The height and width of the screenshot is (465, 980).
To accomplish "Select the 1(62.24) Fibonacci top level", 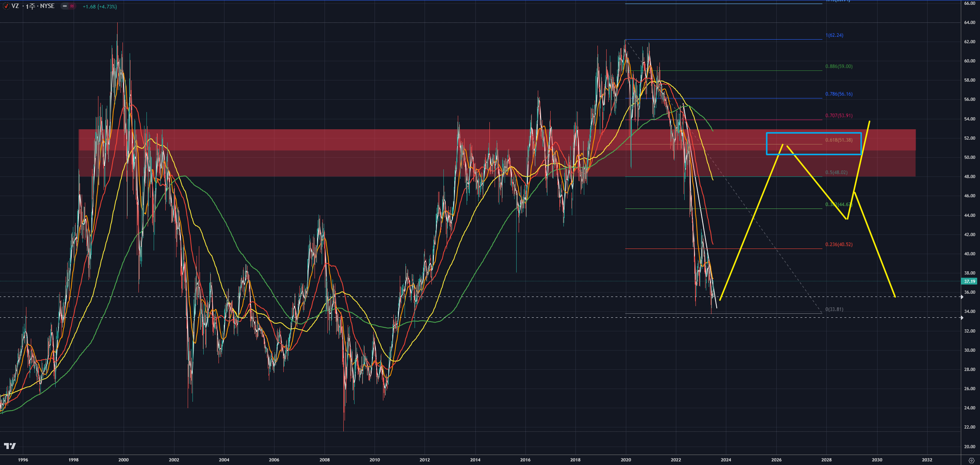I will coord(834,35).
